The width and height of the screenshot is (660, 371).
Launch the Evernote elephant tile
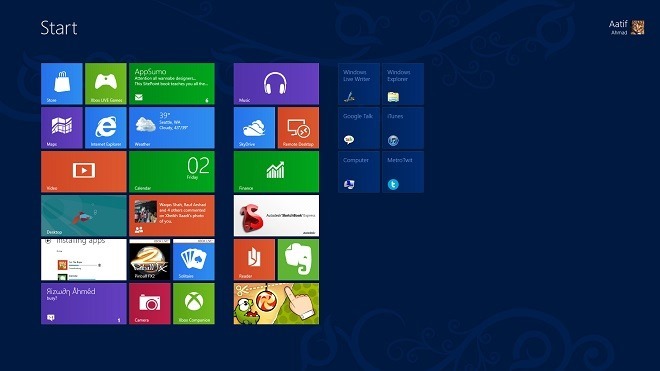pos(298,260)
